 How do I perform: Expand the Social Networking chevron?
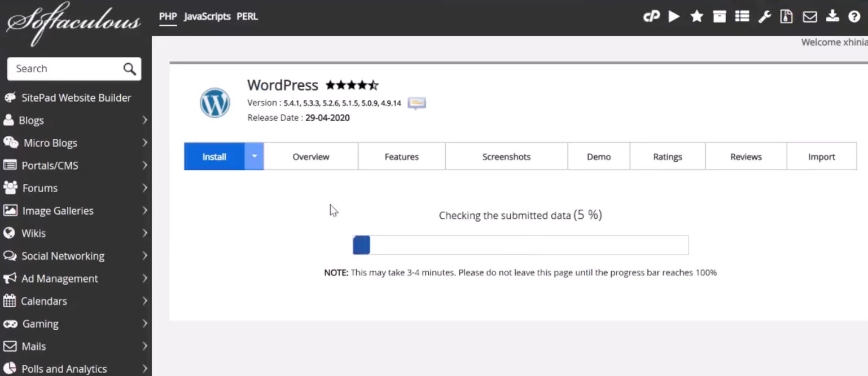[x=144, y=255]
